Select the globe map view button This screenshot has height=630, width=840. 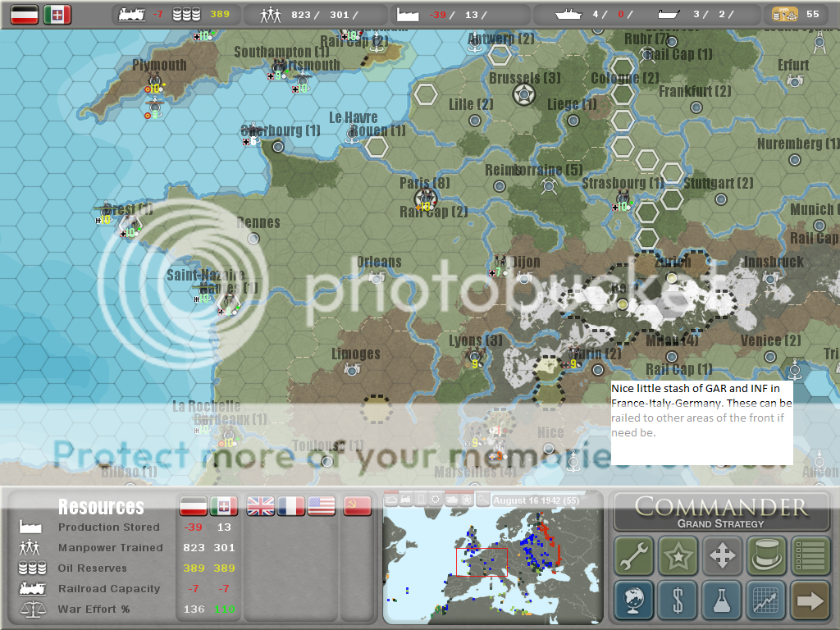634,600
